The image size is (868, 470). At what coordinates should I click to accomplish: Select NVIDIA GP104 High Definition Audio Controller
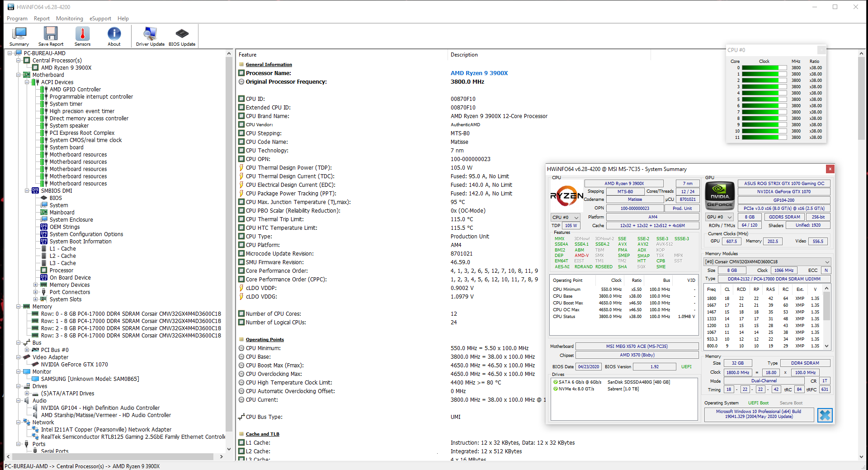click(100, 408)
